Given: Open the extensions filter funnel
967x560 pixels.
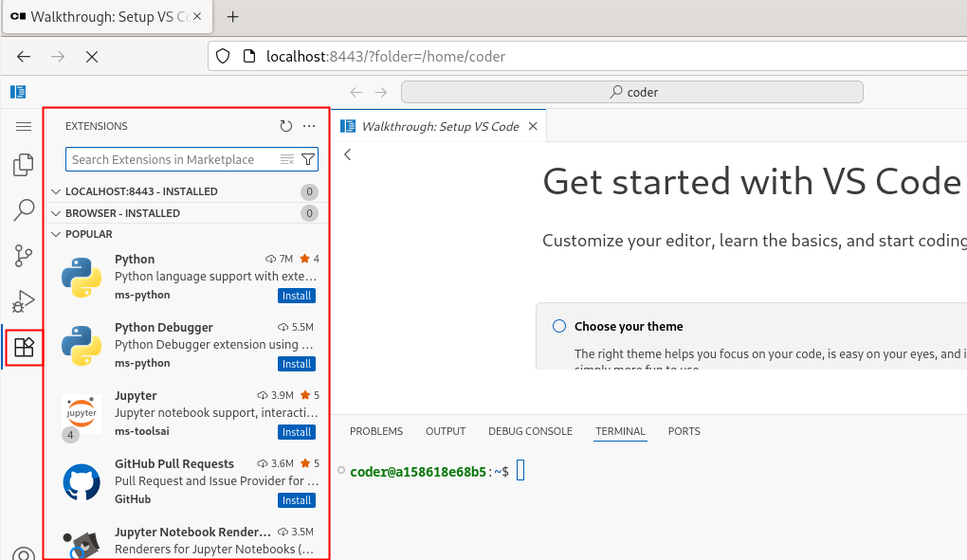Looking at the screenshot, I should [x=308, y=159].
